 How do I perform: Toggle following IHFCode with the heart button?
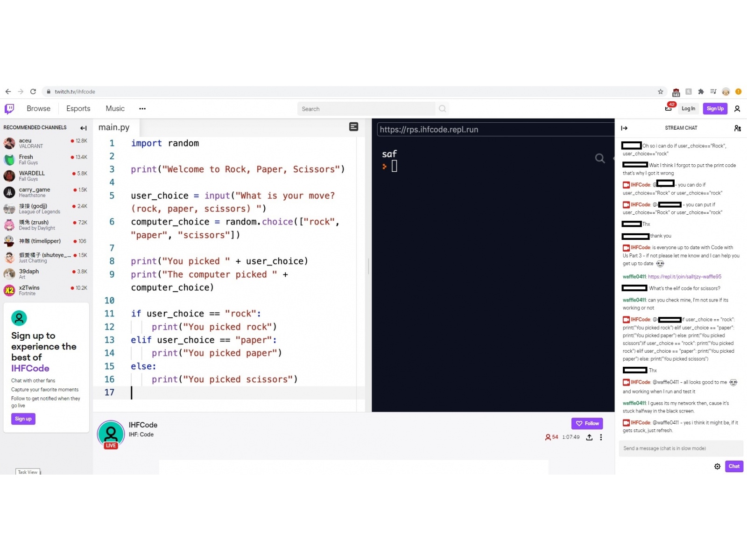pyautogui.click(x=587, y=423)
